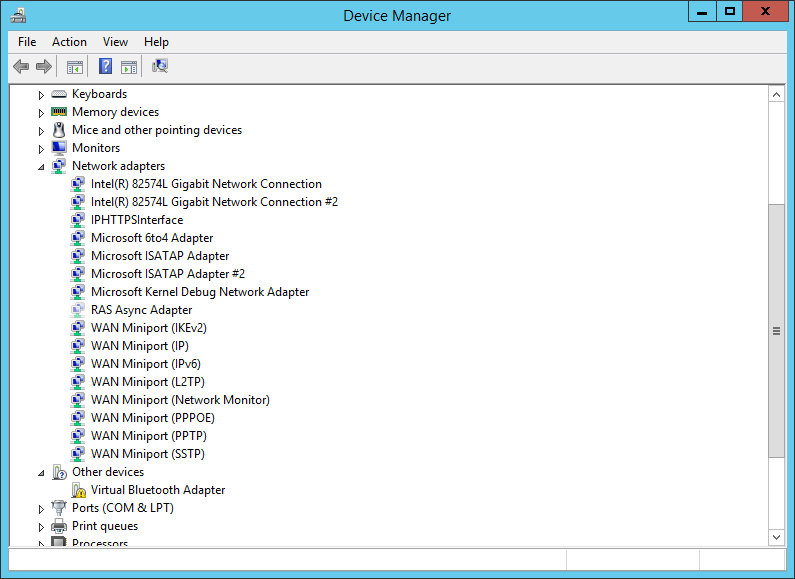Collapse the Other devices node
The image size is (795, 579).
[x=41, y=473]
